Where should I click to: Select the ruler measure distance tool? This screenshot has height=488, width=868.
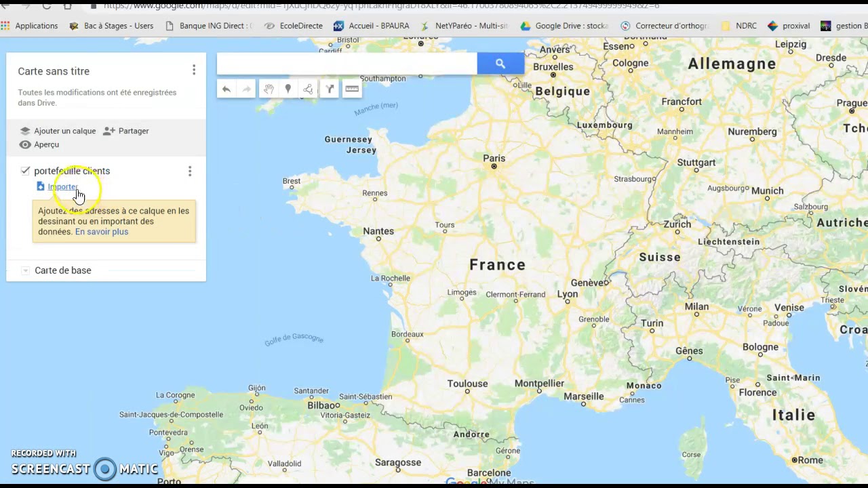352,89
